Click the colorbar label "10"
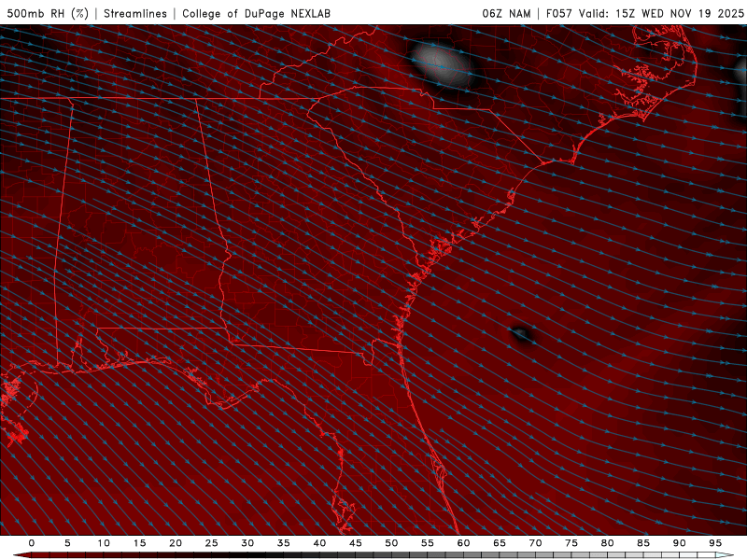Viewport: 747px width, 560px height. [x=104, y=543]
